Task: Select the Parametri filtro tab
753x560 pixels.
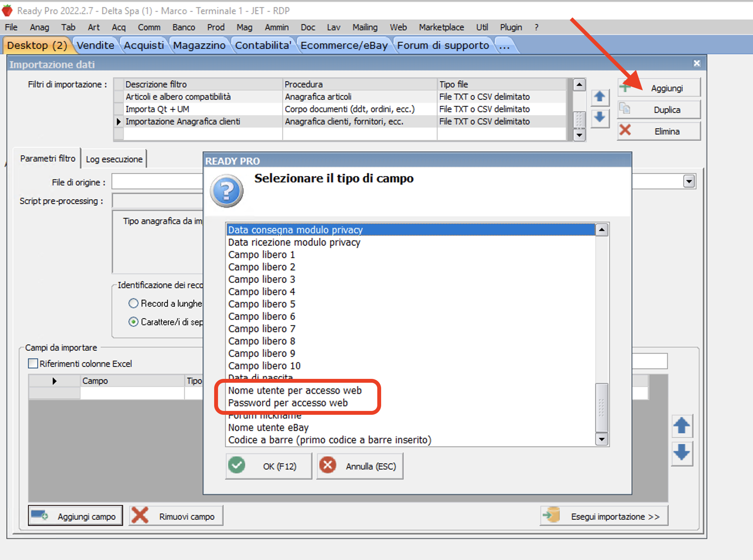Action: (48, 158)
